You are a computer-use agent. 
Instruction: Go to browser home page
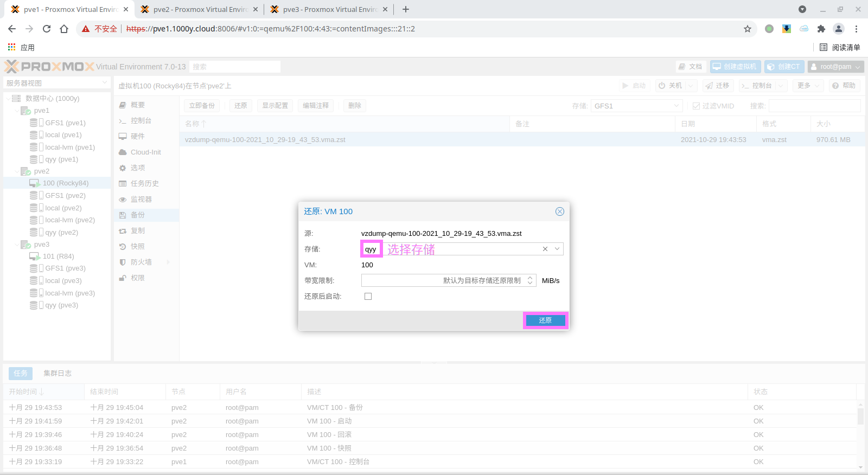tap(64, 29)
